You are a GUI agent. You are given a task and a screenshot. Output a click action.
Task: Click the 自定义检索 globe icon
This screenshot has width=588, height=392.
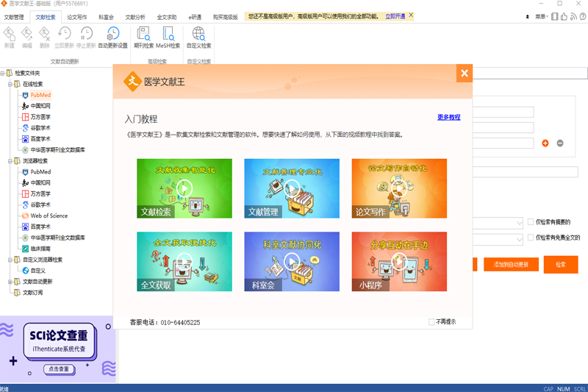coord(198,36)
